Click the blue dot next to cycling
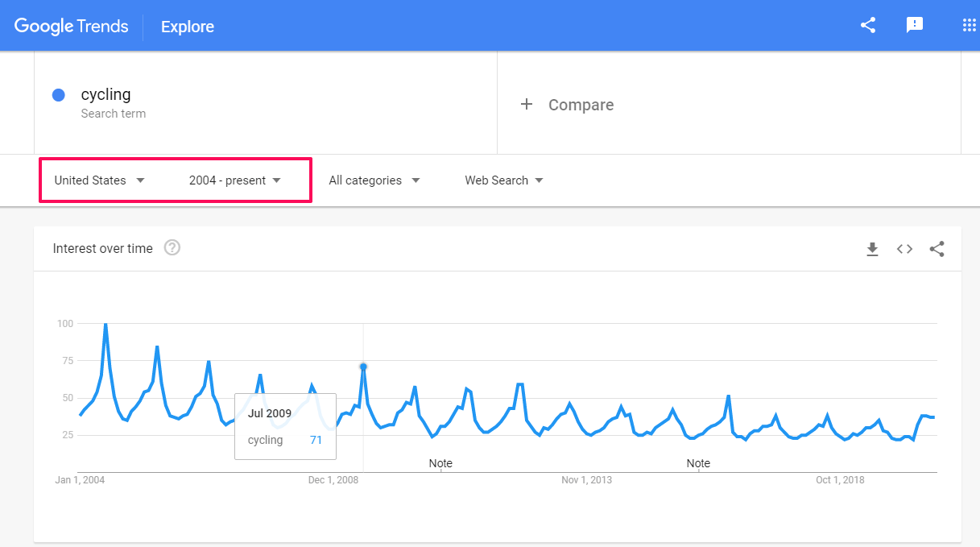 click(x=58, y=95)
